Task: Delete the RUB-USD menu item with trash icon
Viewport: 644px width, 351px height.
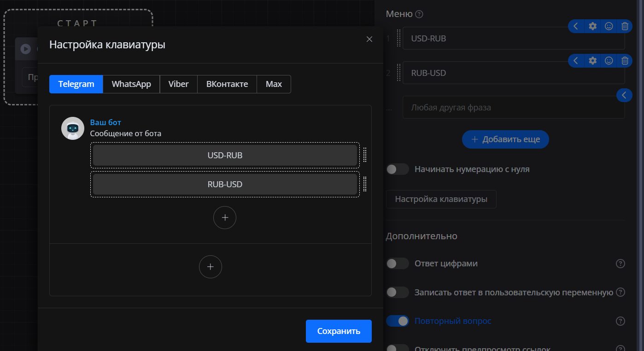Action: point(625,61)
